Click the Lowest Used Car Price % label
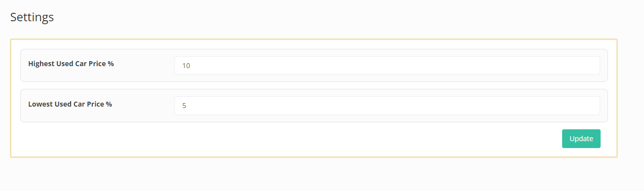 coord(70,104)
